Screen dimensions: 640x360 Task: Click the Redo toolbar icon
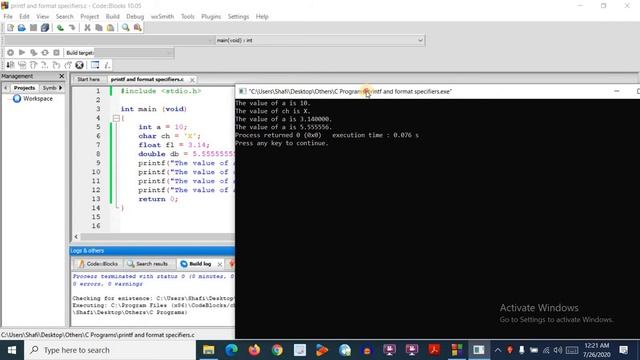72,28
